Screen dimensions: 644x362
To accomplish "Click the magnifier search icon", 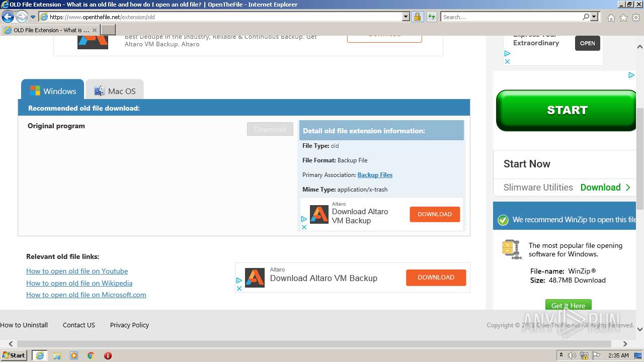I will tap(586, 17).
